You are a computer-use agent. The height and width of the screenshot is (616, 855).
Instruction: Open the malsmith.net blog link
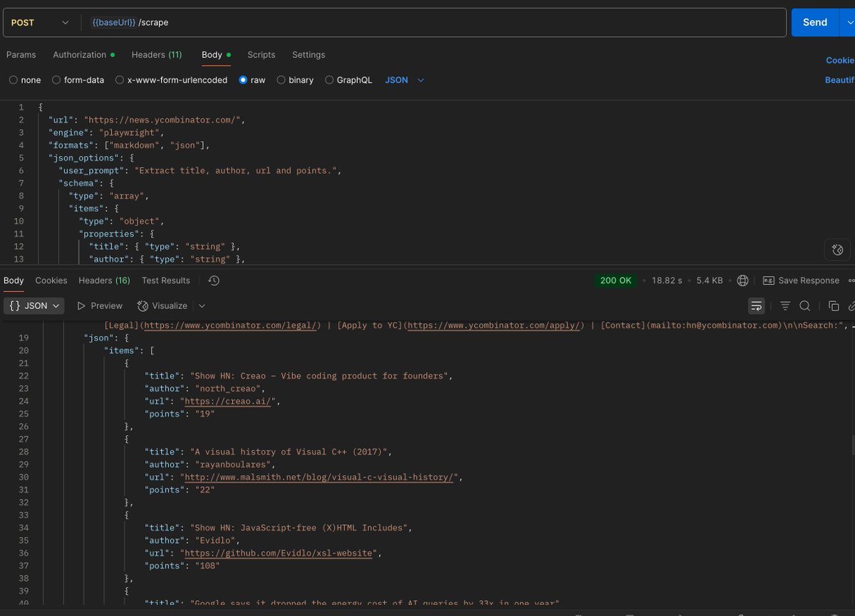click(x=318, y=477)
